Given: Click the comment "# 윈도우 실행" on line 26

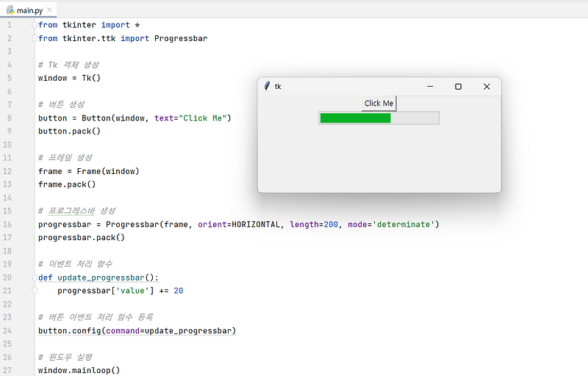Looking at the screenshot, I should [x=65, y=358].
